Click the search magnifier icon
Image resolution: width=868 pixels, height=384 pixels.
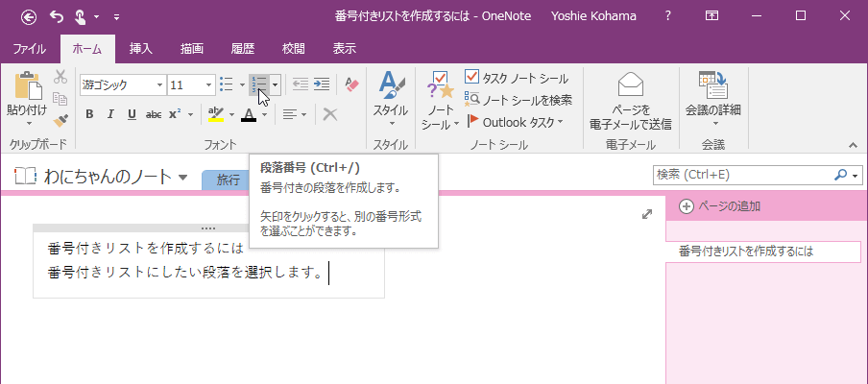[x=840, y=175]
